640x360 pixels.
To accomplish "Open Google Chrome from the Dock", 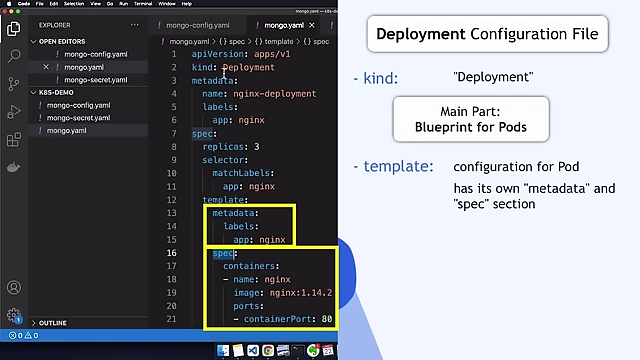I will (x=268, y=350).
